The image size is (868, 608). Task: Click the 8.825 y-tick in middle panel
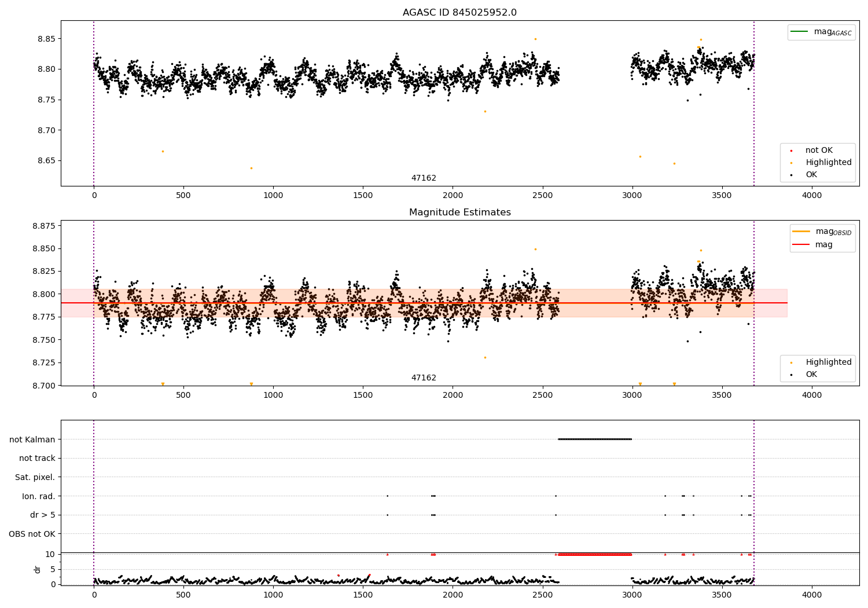coord(44,272)
